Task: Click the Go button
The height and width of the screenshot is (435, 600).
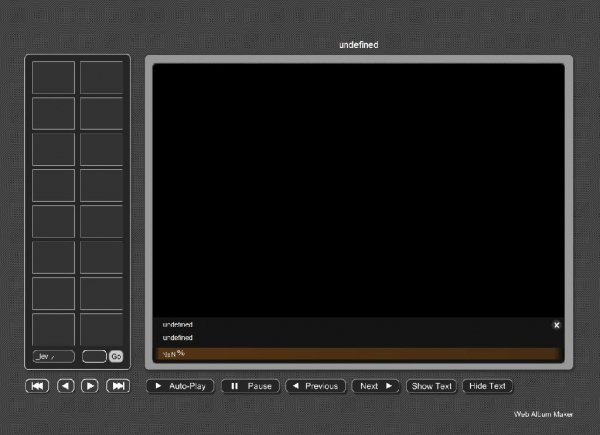Action: tap(116, 357)
